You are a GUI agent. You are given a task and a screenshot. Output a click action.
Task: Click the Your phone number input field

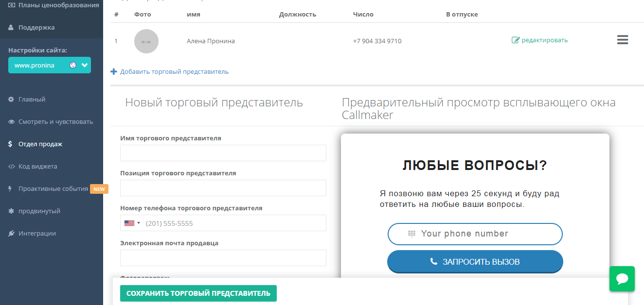(x=474, y=234)
